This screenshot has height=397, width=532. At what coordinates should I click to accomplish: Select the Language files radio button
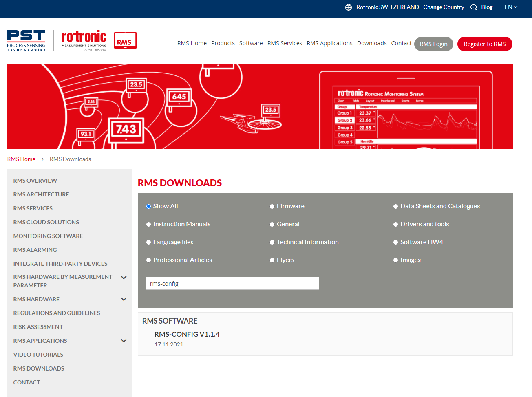click(148, 243)
